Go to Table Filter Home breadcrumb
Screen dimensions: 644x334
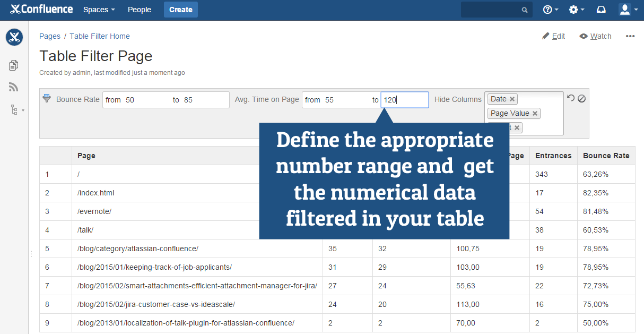[100, 36]
